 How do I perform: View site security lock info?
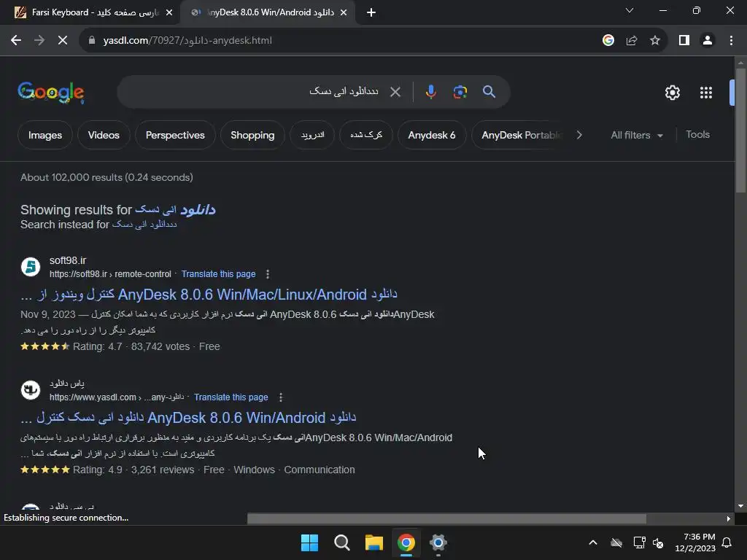(x=92, y=41)
